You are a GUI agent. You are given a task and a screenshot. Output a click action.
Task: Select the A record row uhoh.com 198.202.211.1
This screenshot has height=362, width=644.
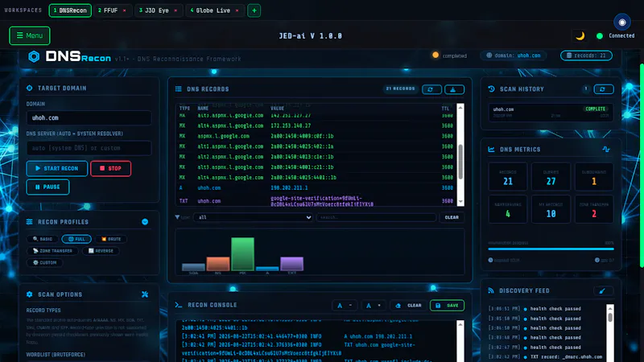point(316,188)
